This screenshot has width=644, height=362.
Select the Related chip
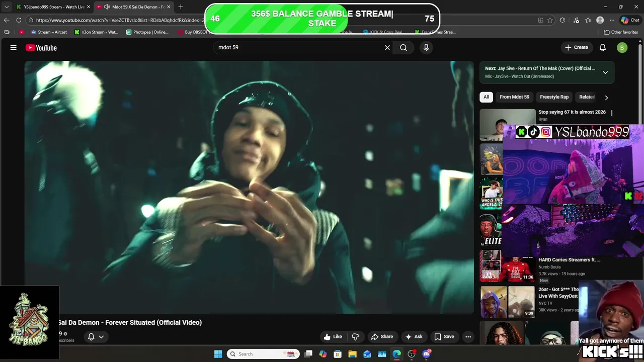click(x=587, y=97)
